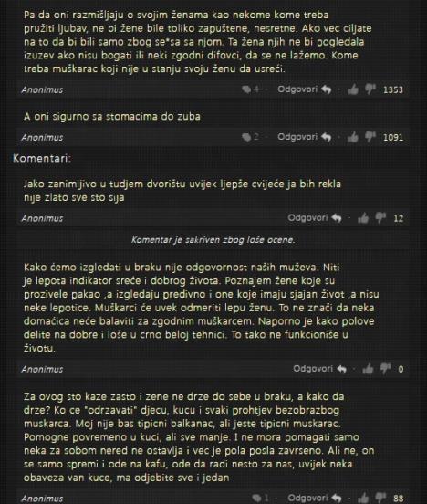Downvote the comment with score 0
The height and width of the screenshot is (504, 427).
coord(385,369)
